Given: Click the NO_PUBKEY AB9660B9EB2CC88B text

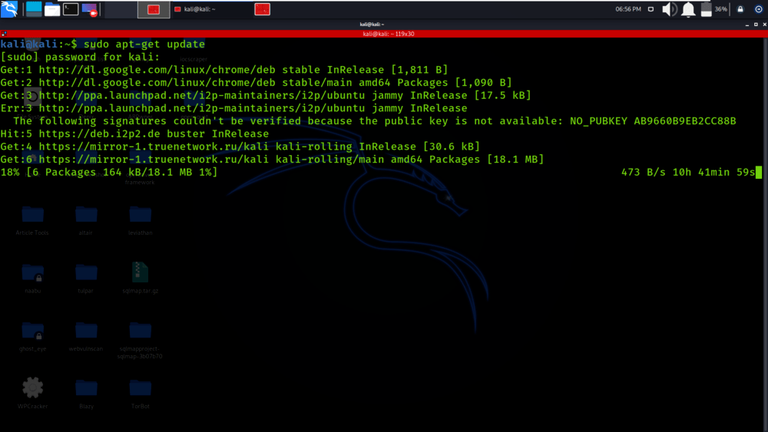Looking at the screenshot, I should coord(653,121).
